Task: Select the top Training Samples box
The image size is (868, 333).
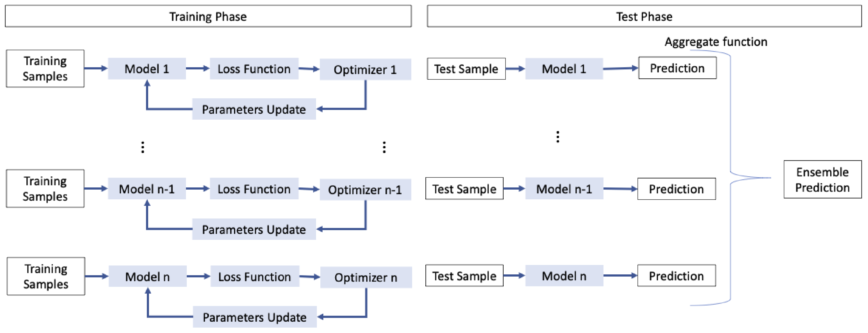Action: pos(45,68)
